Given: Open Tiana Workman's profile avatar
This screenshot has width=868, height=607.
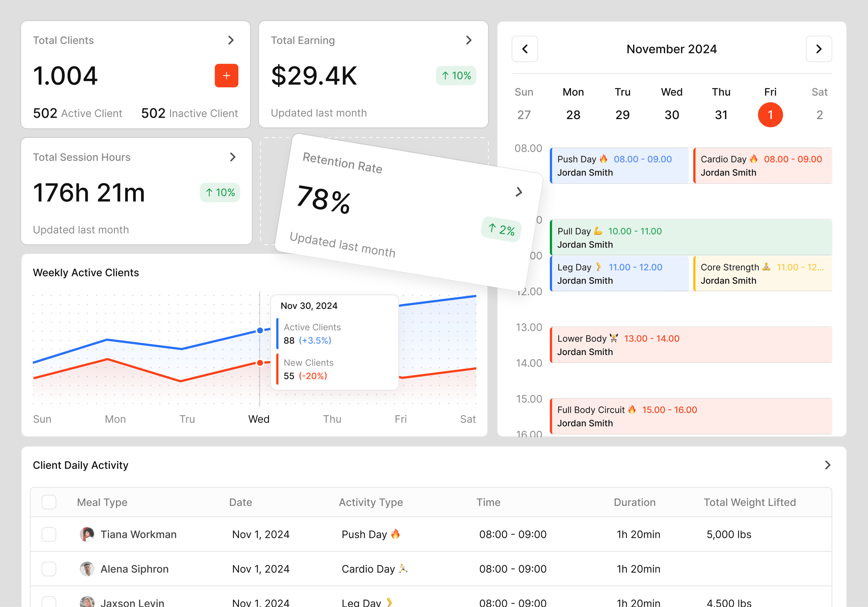Looking at the screenshot, I should (87, 534).
